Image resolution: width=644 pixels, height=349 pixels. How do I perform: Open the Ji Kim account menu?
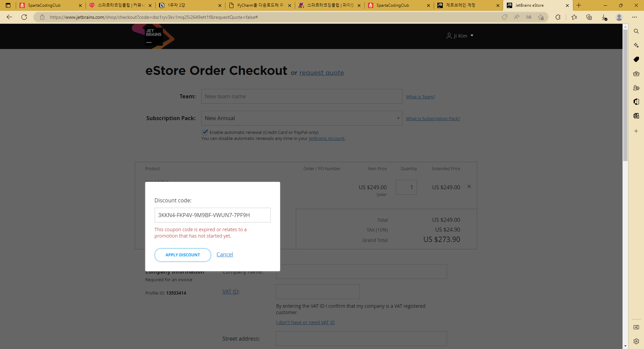[460, 36]
